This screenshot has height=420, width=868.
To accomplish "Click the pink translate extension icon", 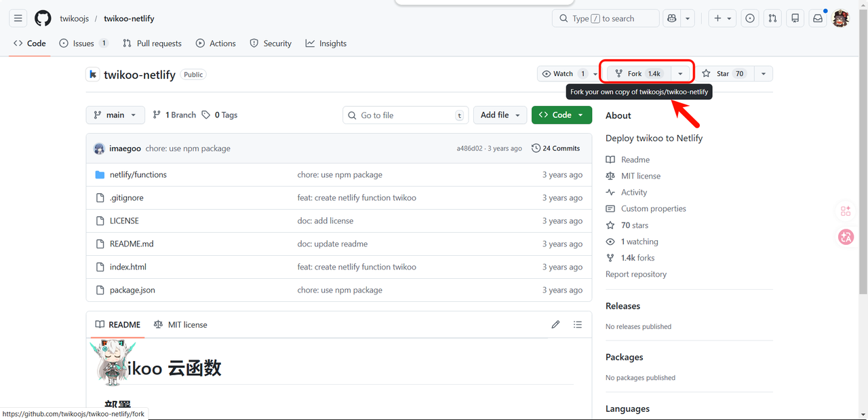I will [x=846, y=237].
